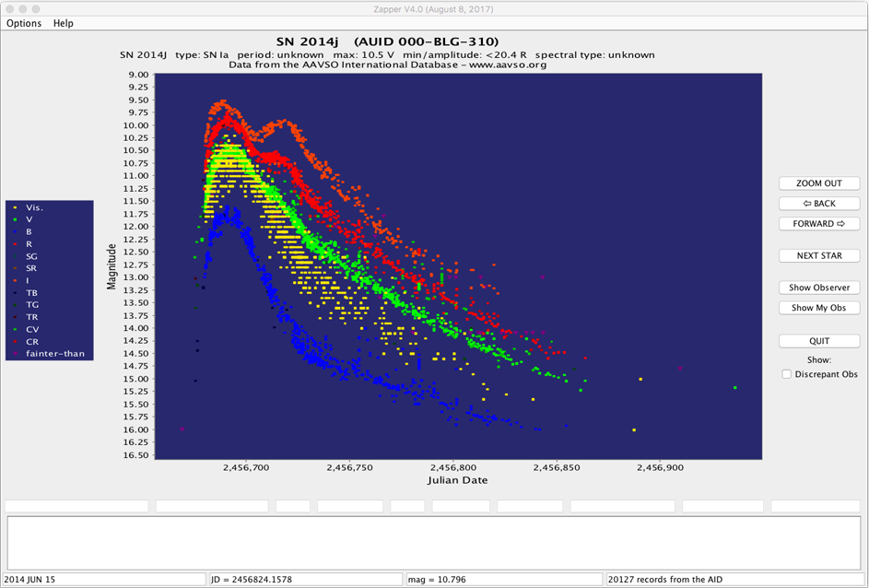Click the SR entry in the legend
This screenshot has height=588, width=869.
click(x=31, y=268)
